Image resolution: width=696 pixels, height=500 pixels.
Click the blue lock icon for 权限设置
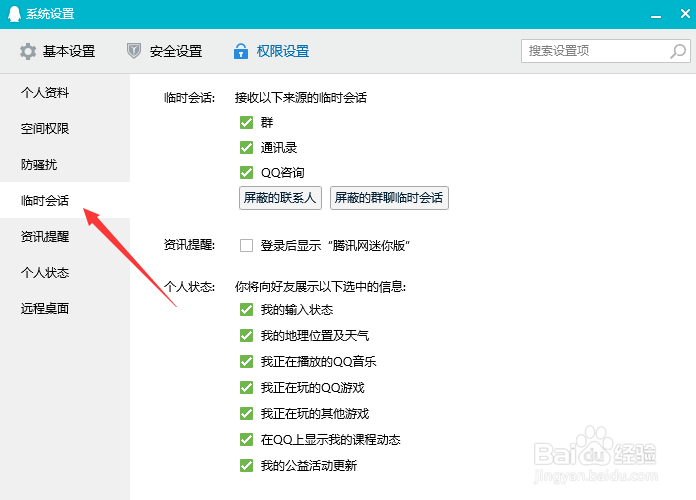[241, 51]
